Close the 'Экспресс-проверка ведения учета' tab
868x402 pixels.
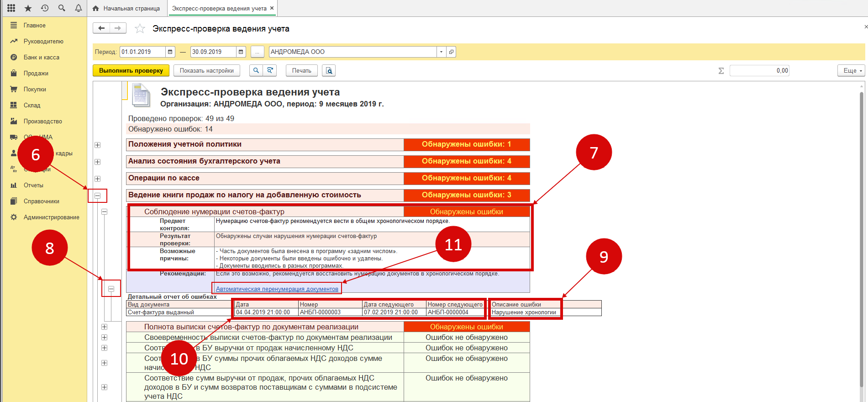tap(272, 8)
